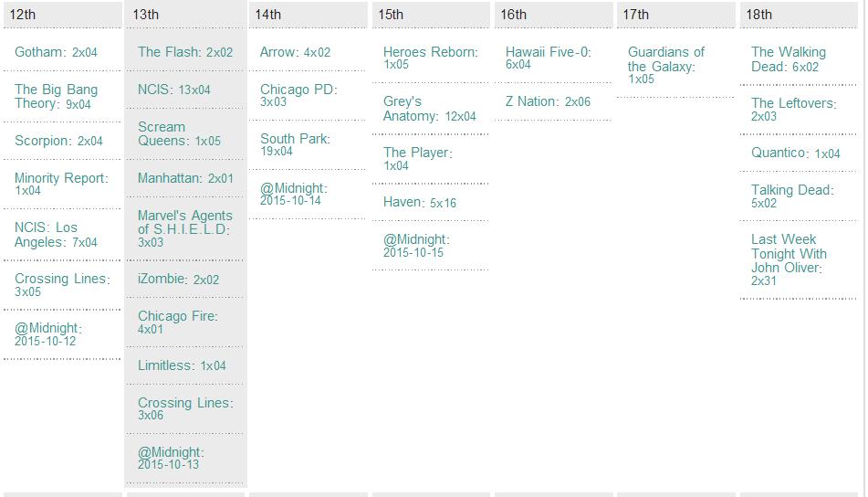This screenshot has height=497, width=868.
Task: Open The Big Bang Theory 9x04
Action: [x=56, y=97]
